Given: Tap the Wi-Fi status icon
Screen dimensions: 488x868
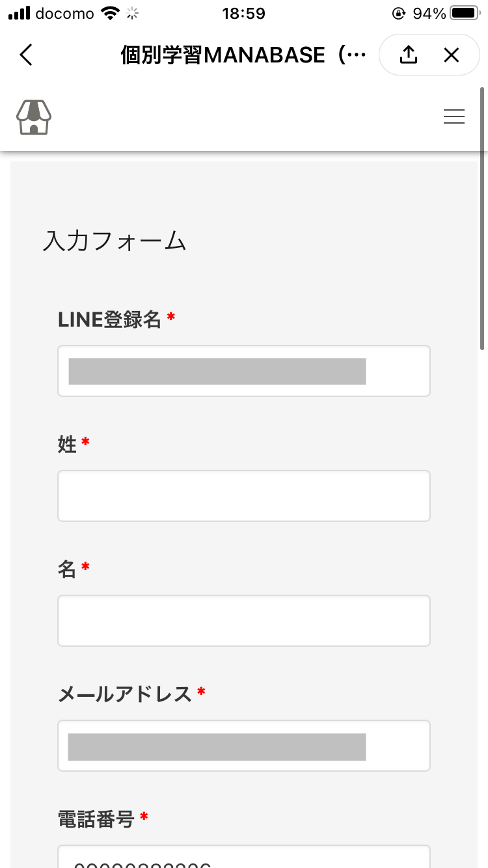Looking at the screenshot, I should pyautogui.click(x=111, y=13).
